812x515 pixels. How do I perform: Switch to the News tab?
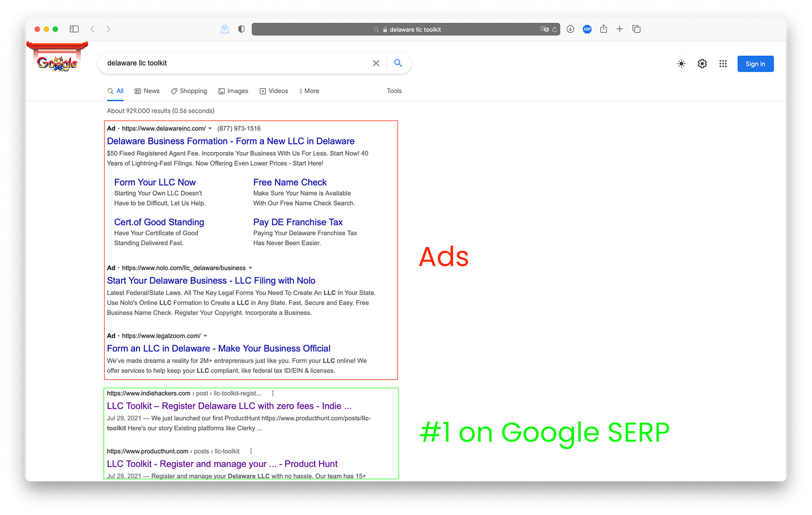click(147, 91)
